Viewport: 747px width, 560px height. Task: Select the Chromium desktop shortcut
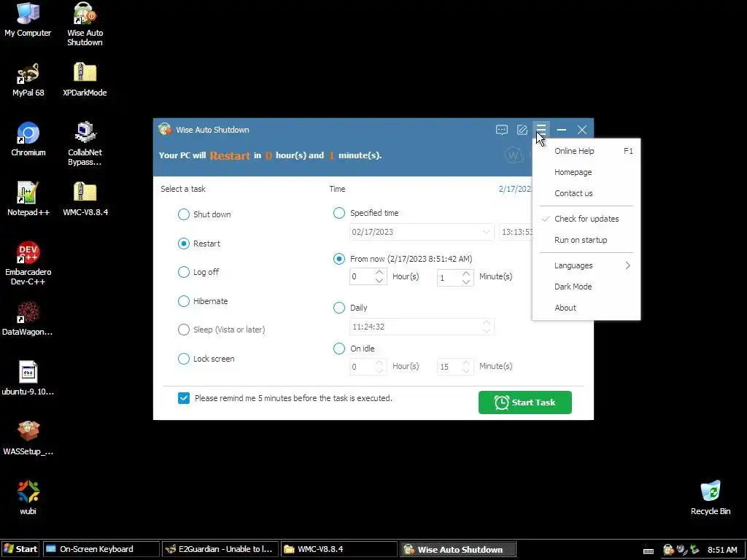point(28,139)
